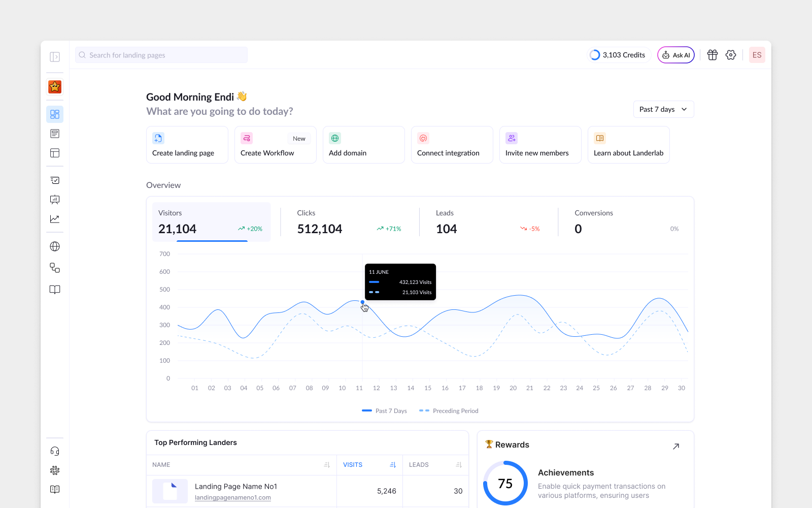Click the Achievements heading
The width and height of the screenshot is (812, 508).
(x=566, y=472)
